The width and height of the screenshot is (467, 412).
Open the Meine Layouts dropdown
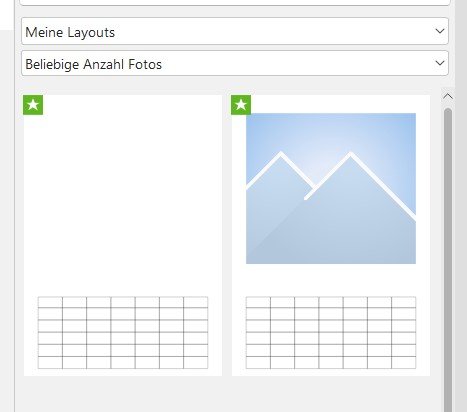(x=235, y=31)
